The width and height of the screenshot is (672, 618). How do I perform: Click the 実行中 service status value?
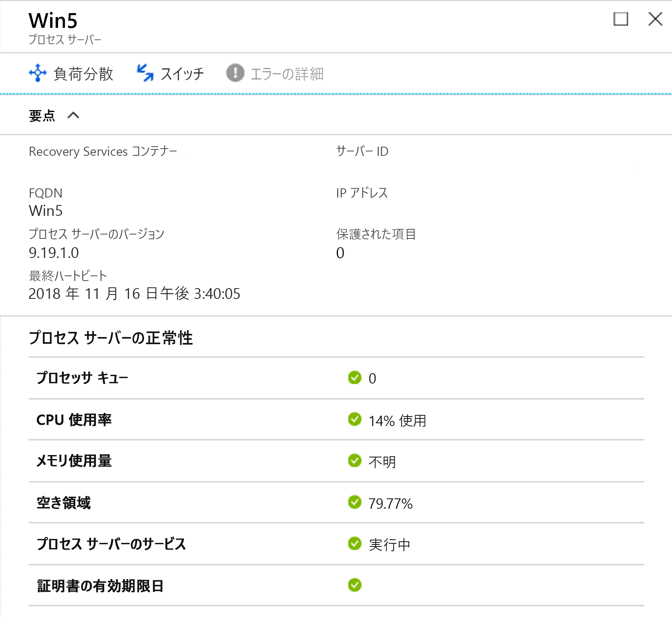389,545
